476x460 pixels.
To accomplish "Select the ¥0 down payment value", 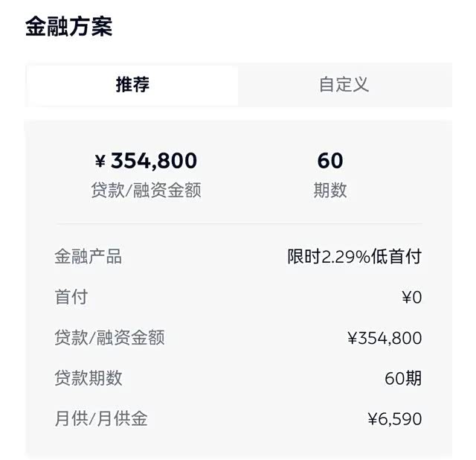I will click(x=411, y=298).
